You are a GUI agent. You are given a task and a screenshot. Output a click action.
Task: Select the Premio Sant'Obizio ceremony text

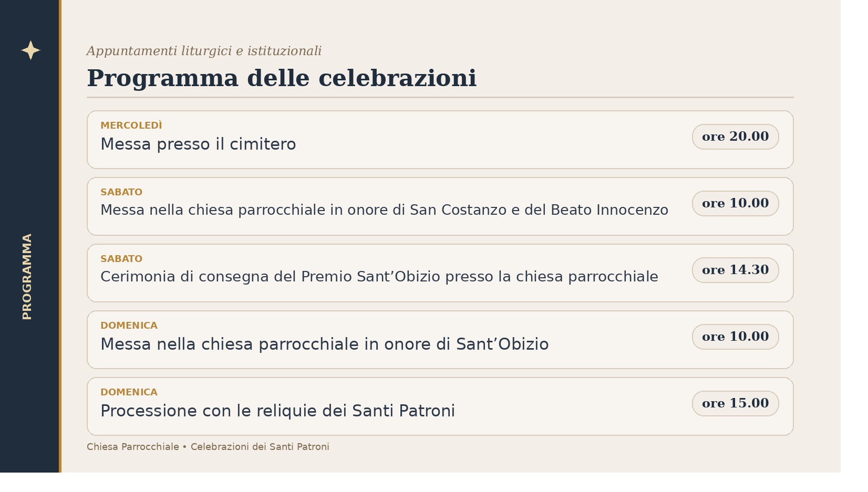(x=379, y=277)
